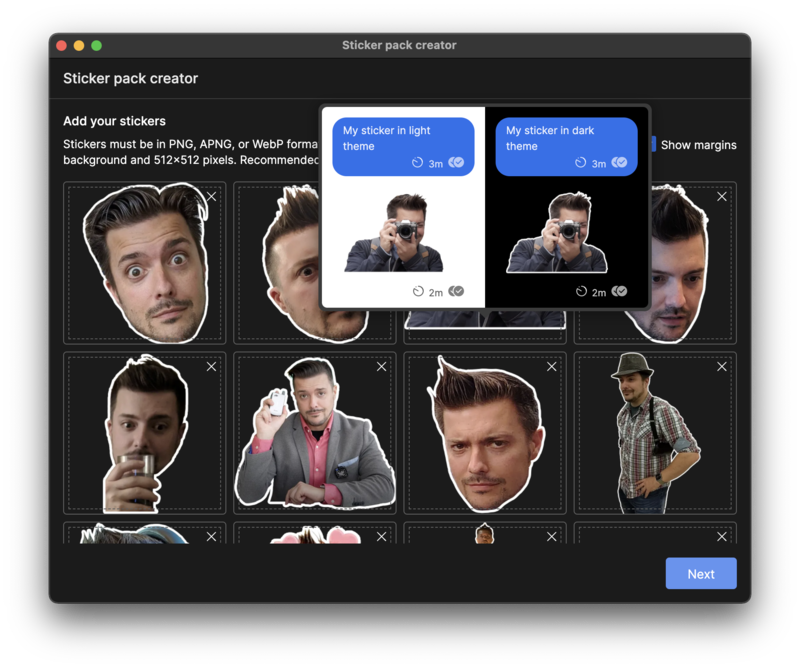Screen dimensions: 800x668
Task: Click the timer icon below the light preview sticker
Action: coord(416,291)
